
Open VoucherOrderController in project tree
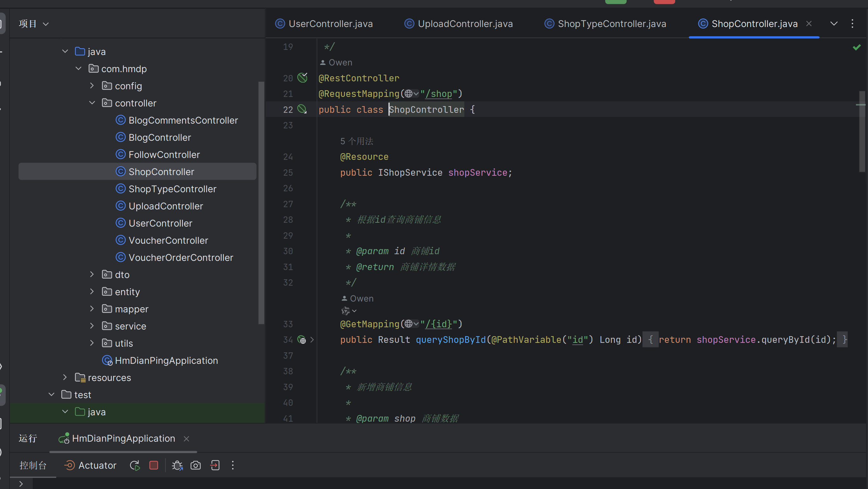(x=181, y=257)
